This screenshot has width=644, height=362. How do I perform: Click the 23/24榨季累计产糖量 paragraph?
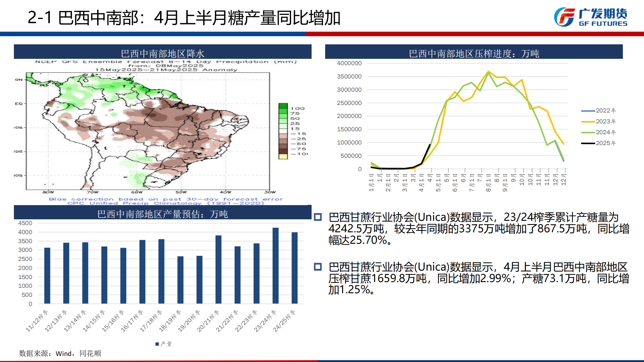click(x=479, y=228)
